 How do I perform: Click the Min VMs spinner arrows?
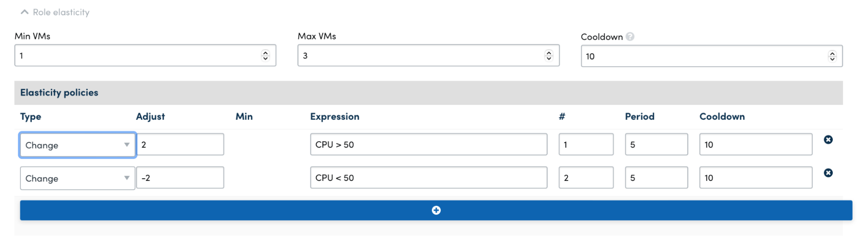tap(265, 55)
